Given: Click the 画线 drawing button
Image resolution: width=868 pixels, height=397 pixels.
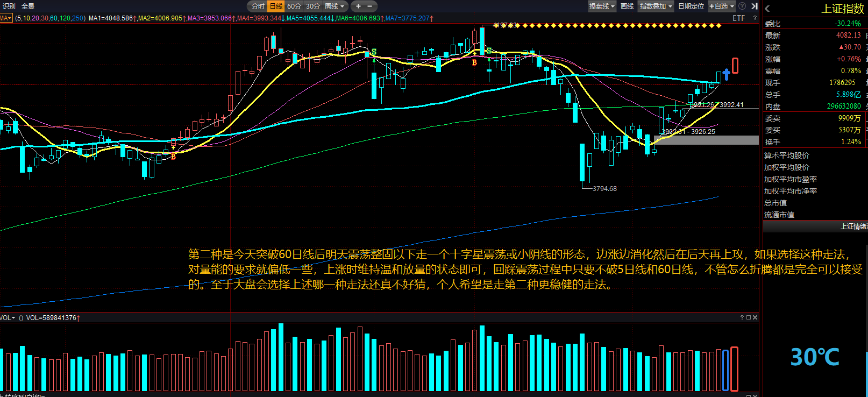Looking at the screenshot, I should pos(627,6).
